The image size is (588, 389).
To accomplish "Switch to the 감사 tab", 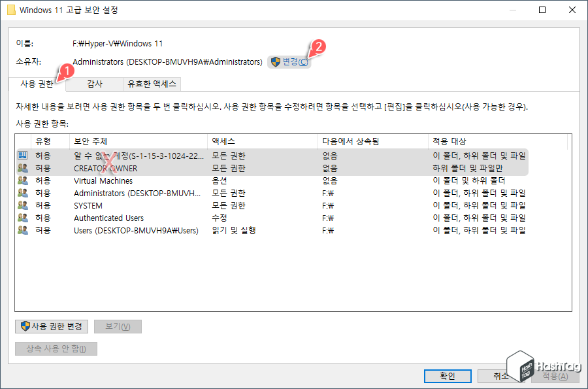I will click(94, 84).
